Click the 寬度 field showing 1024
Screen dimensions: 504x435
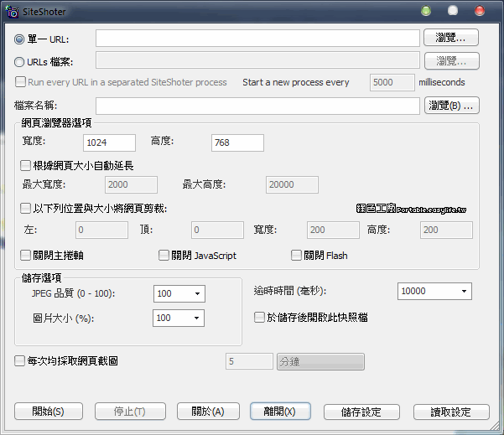pos(109,142)
